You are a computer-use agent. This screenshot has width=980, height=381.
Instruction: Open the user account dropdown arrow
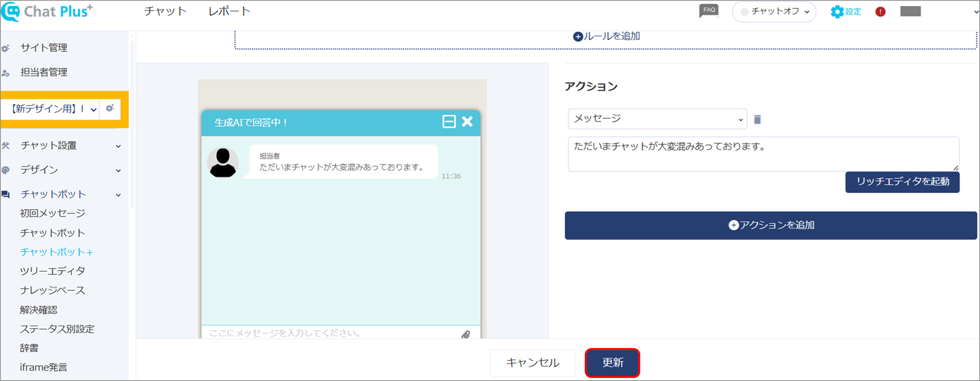[x=976, y=12]
